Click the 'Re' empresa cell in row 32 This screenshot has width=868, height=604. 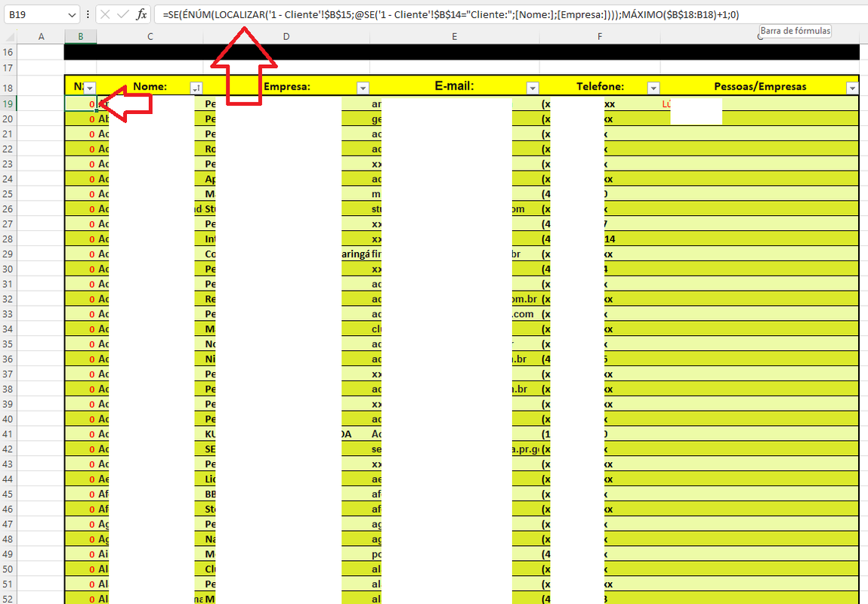point(286,299)
